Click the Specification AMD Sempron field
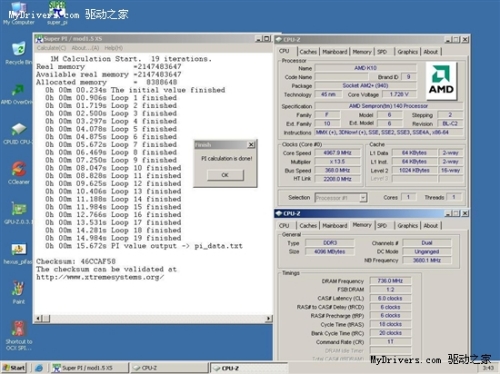This screenshot has height=374, width=500. point(389,106)
